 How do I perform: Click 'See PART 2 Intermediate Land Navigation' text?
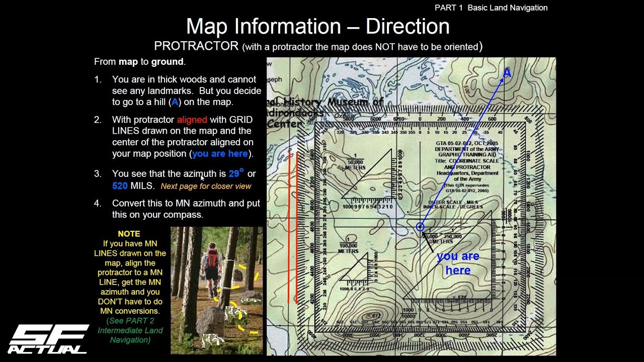tap(130, 330)
